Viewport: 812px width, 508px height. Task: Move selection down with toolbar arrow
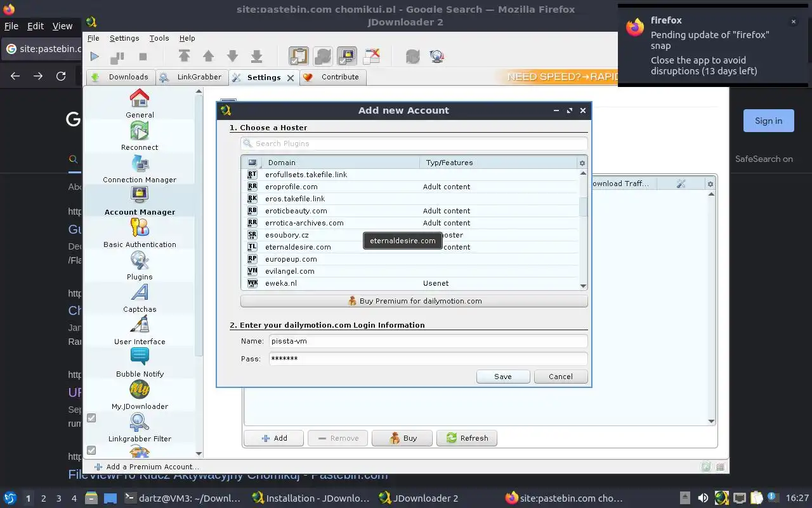232,57
